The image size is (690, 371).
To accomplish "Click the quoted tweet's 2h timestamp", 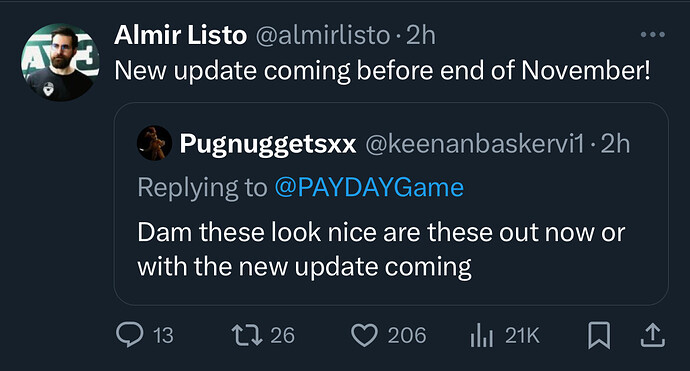I will coord(615,143).
